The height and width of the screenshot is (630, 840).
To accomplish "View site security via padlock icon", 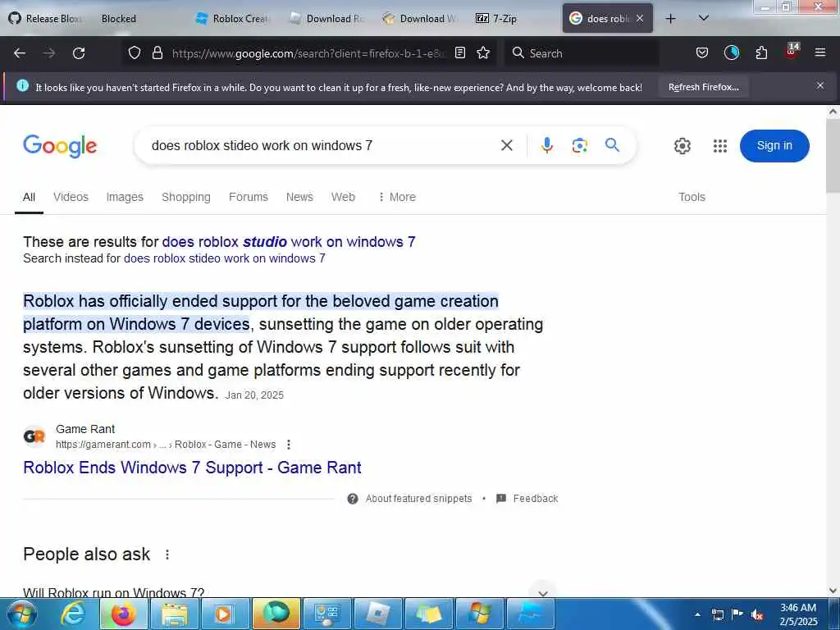I will tap(157, 52).
